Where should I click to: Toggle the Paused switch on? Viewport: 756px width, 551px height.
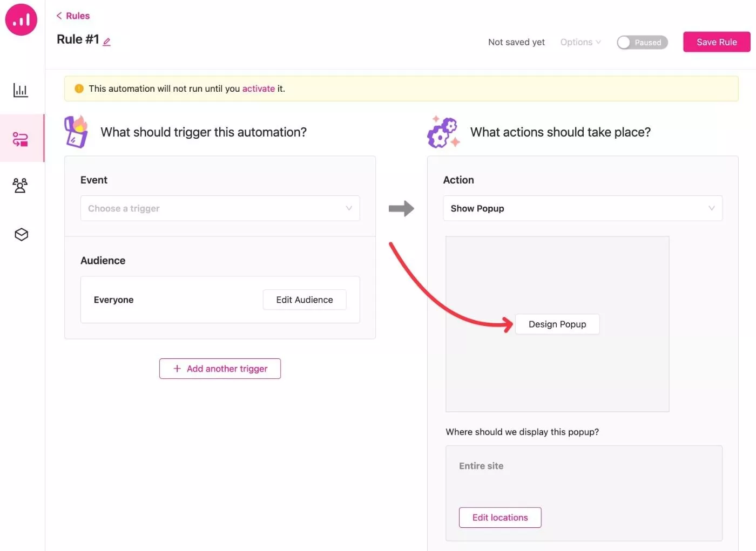(x=642, y=42)
